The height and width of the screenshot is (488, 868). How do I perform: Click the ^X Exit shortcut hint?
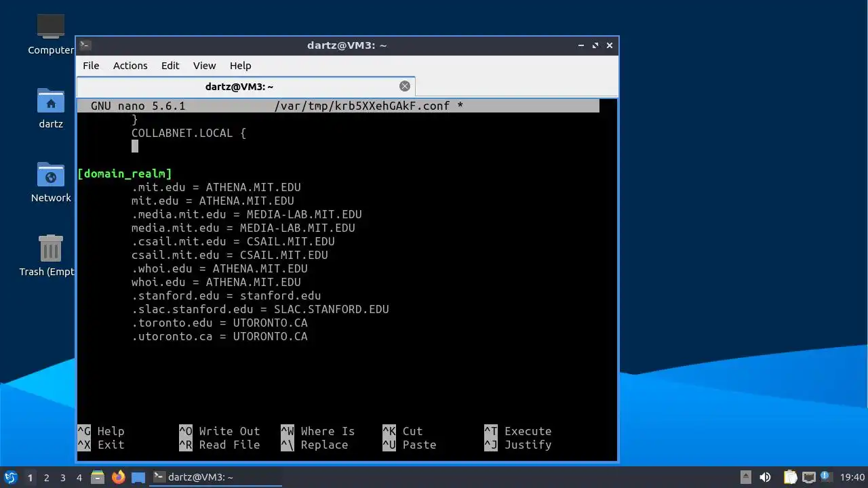pyautogui.click(x=100, y=445)
